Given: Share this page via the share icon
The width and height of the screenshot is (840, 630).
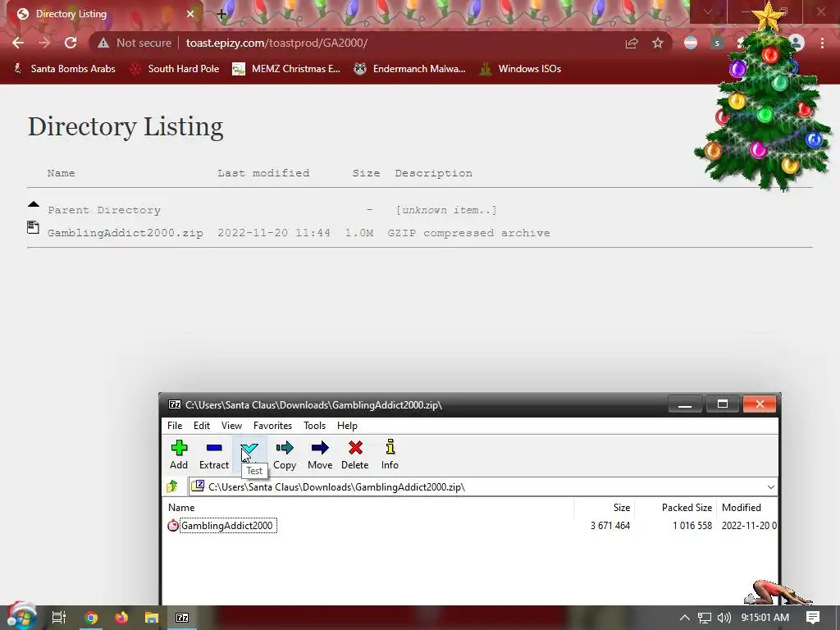Looking at the screenshot, I should click(632, 43).
